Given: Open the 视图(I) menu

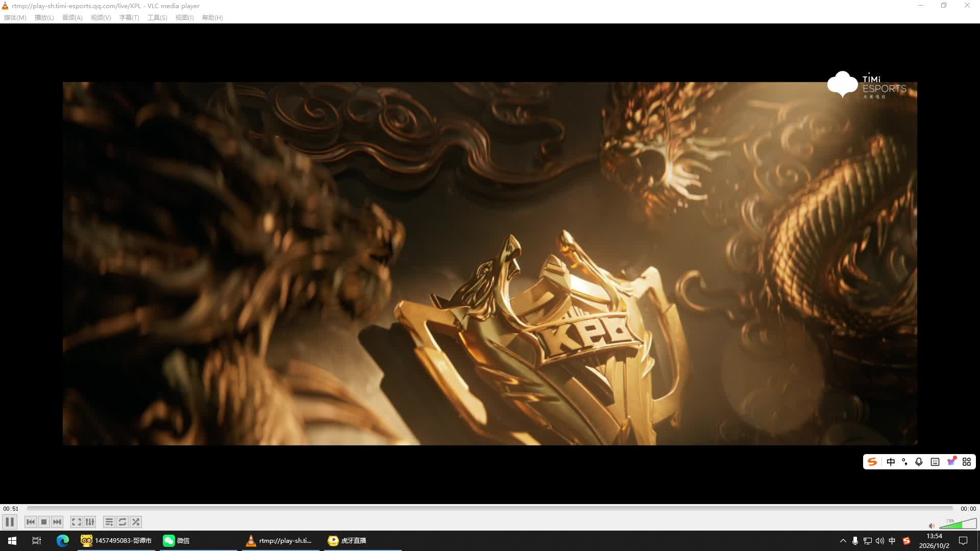Looking at the screenshot, I should (x=184, y=17).
